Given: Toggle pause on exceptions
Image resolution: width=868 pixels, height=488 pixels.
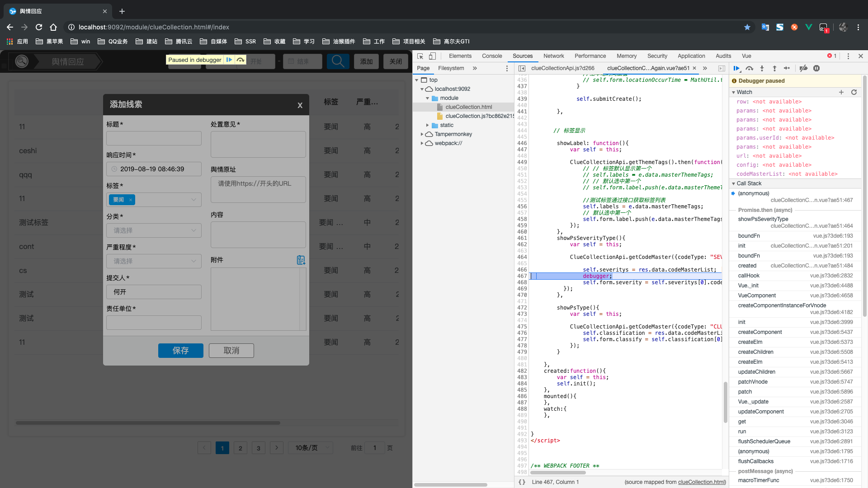Looking at the screenshot, I should pyautogui.click(x=816, y=68).
